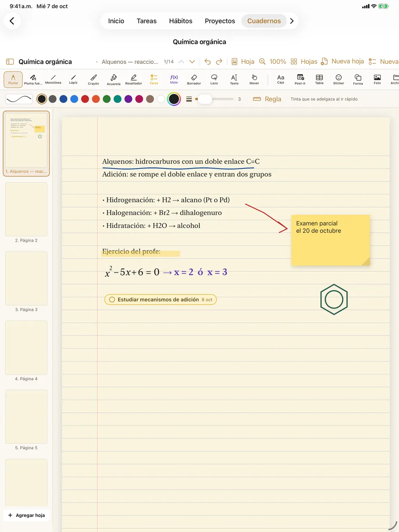
Task: Pick the black color swatch
Action: point(42,99)
